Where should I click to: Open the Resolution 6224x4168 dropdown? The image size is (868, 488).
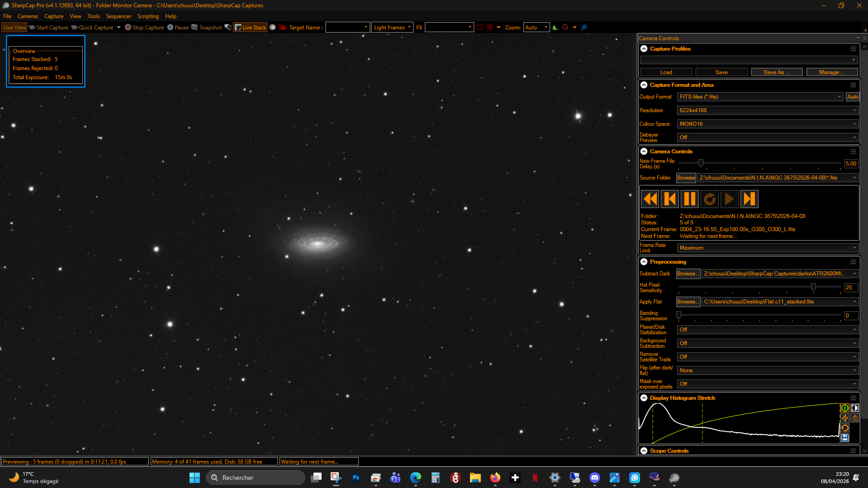(x=768, y=110)
